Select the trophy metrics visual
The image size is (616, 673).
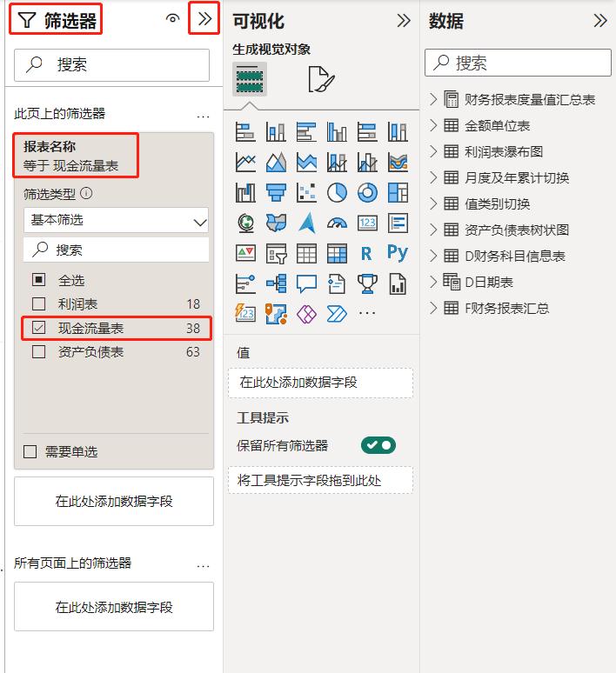click(x=367, y=284)
